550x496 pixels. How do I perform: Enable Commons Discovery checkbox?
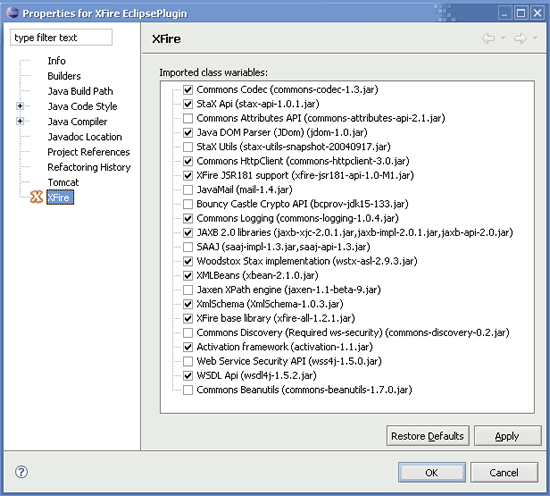188,333
